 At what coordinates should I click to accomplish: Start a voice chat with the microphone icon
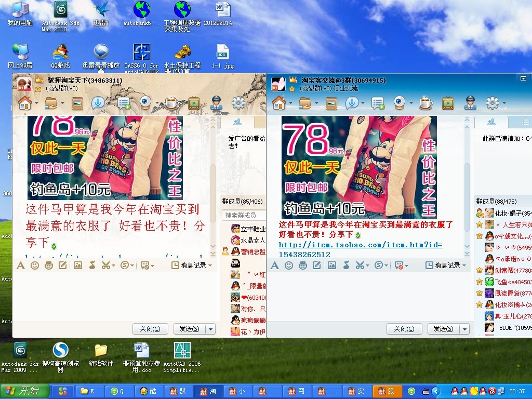point(352,103)
